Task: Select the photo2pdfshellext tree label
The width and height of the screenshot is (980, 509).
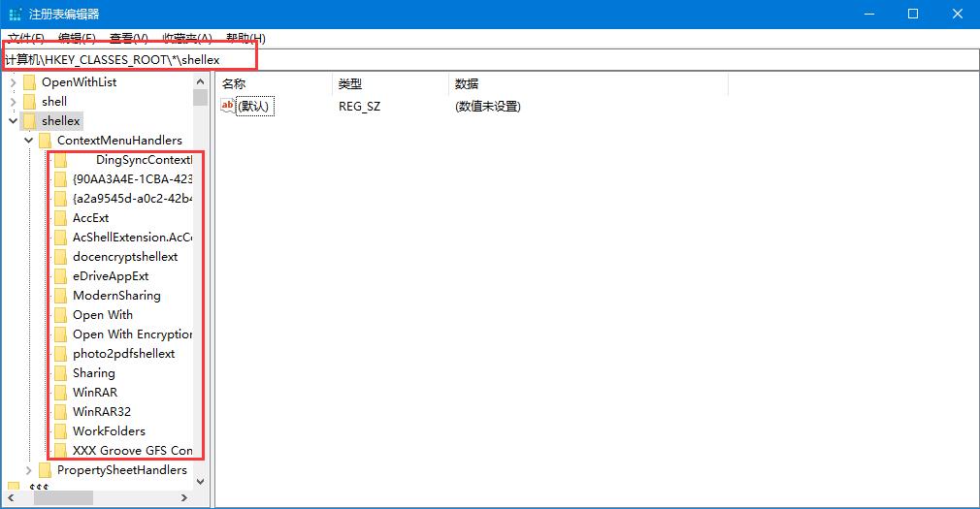Action: 124,354
